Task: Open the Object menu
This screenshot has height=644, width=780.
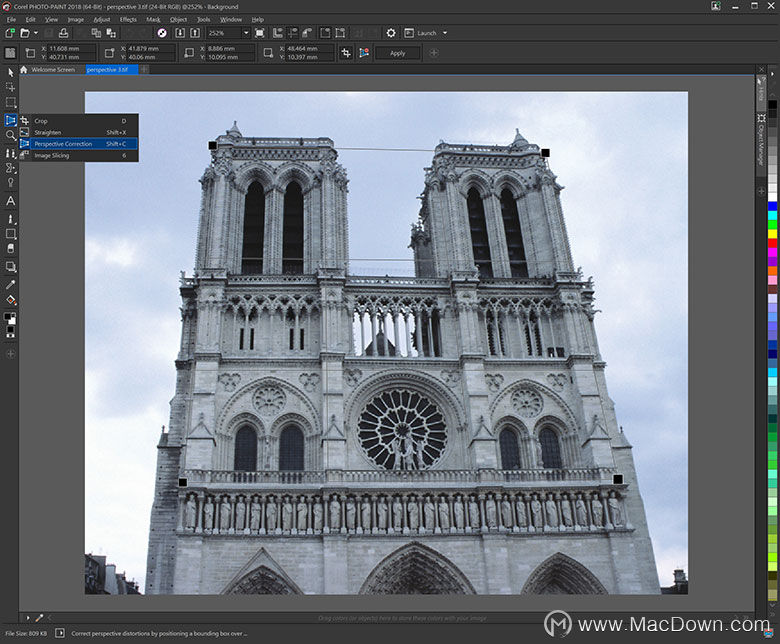Action: pyautogui.click(x=179, y=19)
